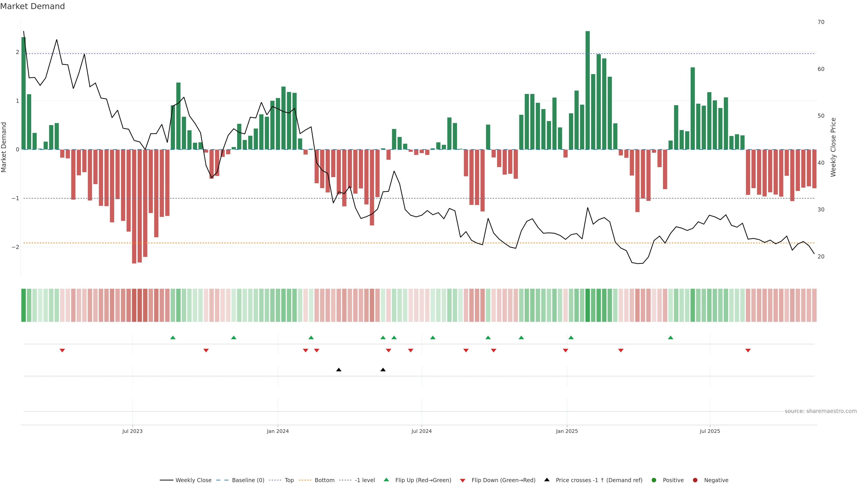Click the first red flip-down marker
The height and width of the screenshot is (488, 868).
(x=62, y=351)
